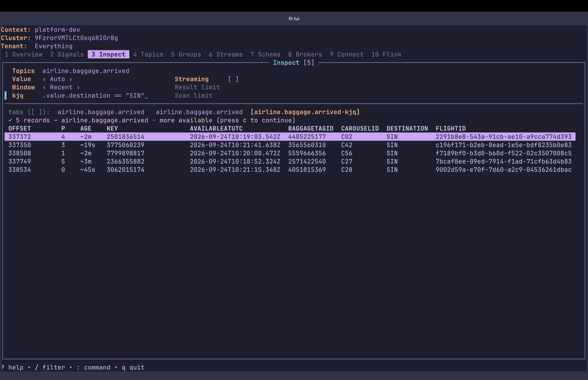Switch to the 2 Signals tab

(67, 54)
